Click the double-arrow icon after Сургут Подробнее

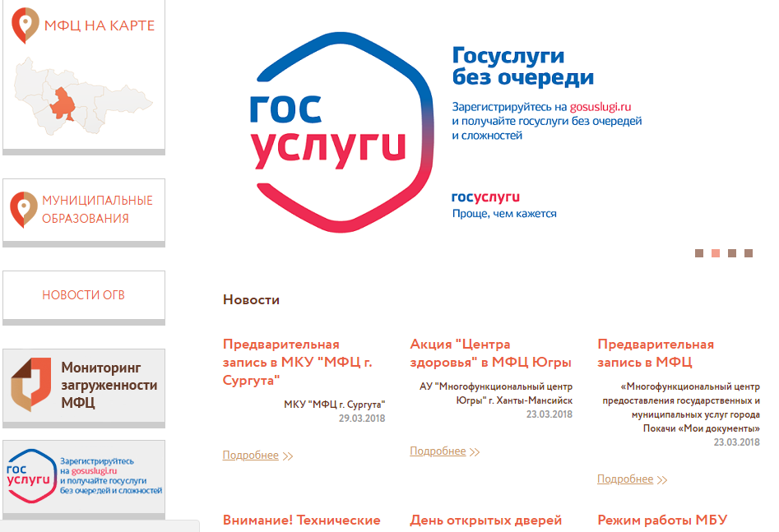[288, 456]
